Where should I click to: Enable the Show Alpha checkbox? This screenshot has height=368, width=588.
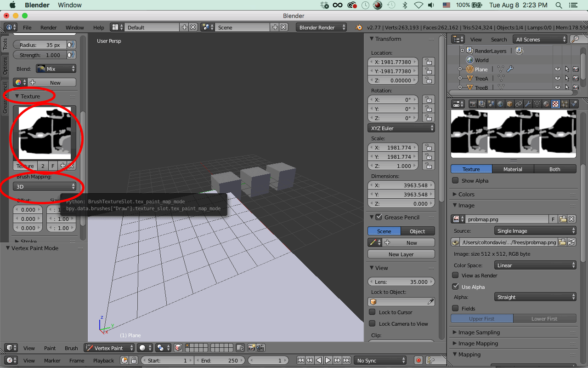coord(455,180)
